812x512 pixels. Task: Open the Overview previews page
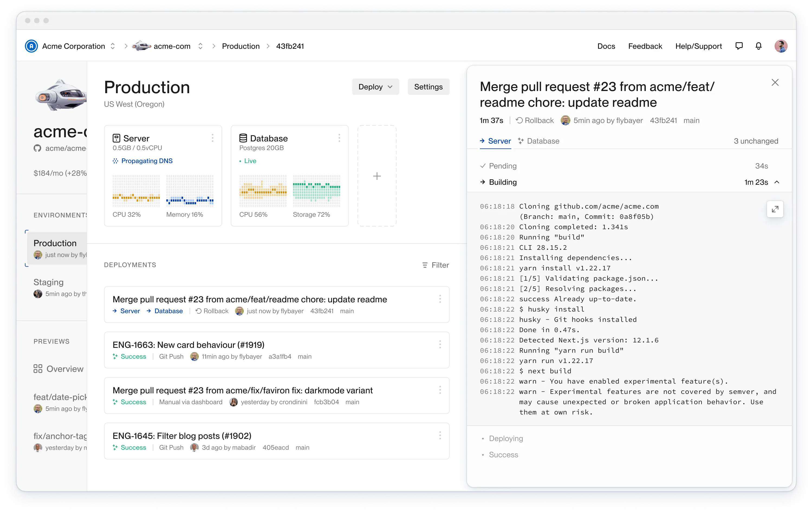click(58, 369)
